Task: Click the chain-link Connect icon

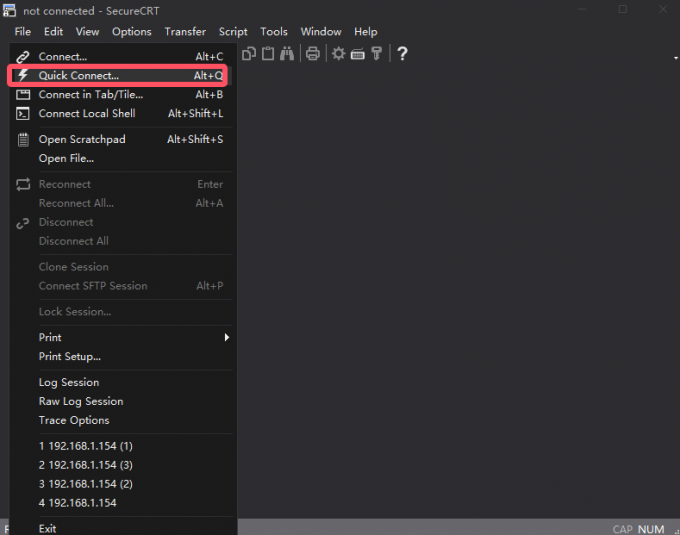Action: [23, 57]
